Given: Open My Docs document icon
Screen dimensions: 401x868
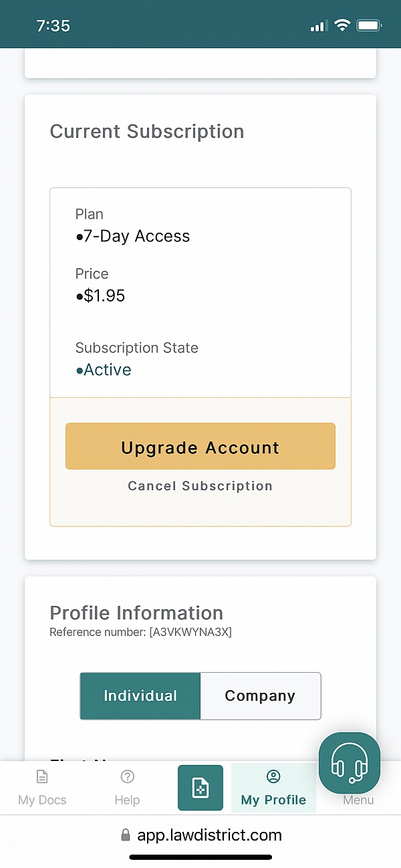Looking at the screenshot, I should pos(42,777).
